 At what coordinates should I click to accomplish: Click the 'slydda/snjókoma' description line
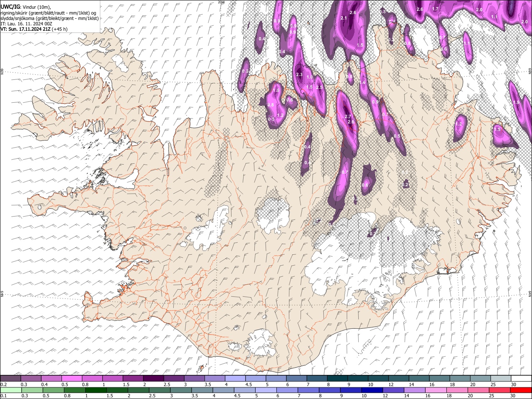[x=49, y=18]
